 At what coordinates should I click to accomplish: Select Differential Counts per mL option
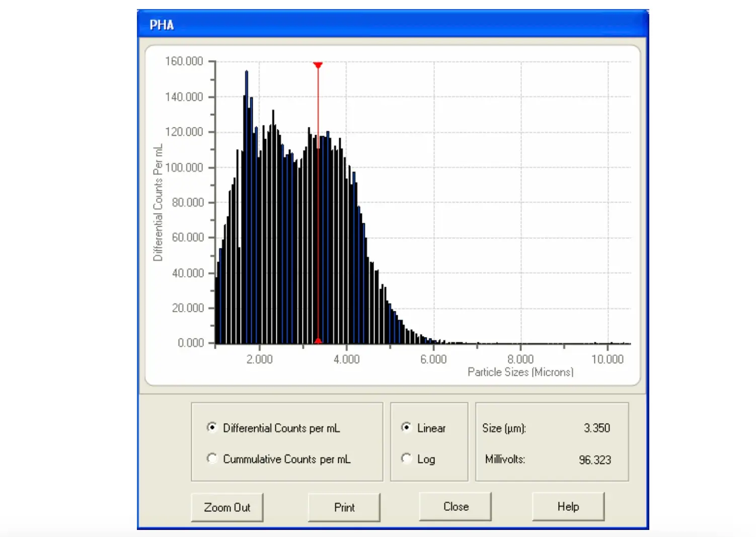tap(212, 428)
